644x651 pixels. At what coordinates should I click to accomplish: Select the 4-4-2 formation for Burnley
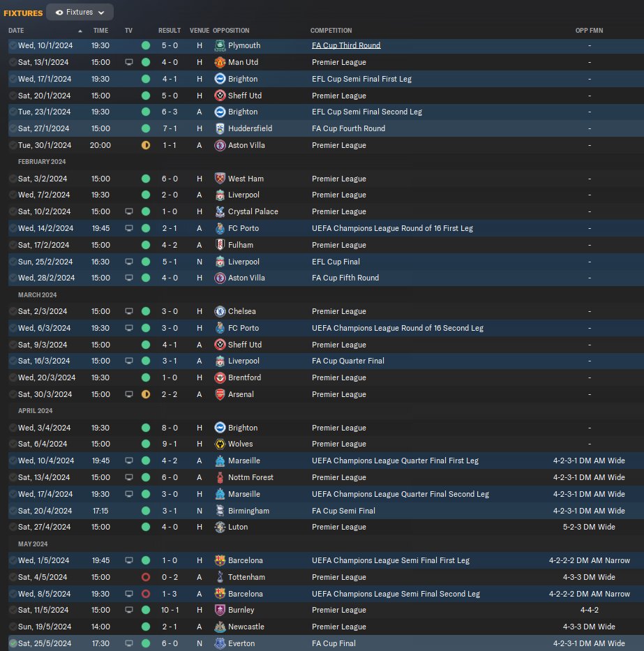[x=589, y=610]
